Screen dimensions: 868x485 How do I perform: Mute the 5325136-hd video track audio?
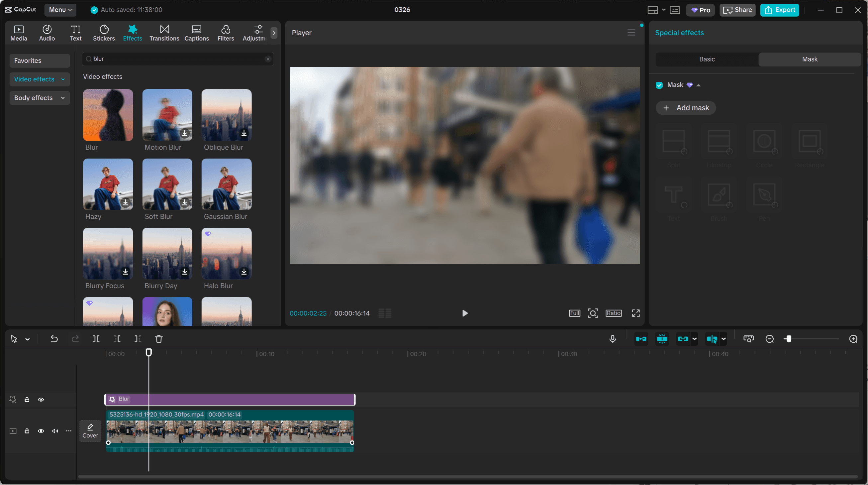coord(54,431)
